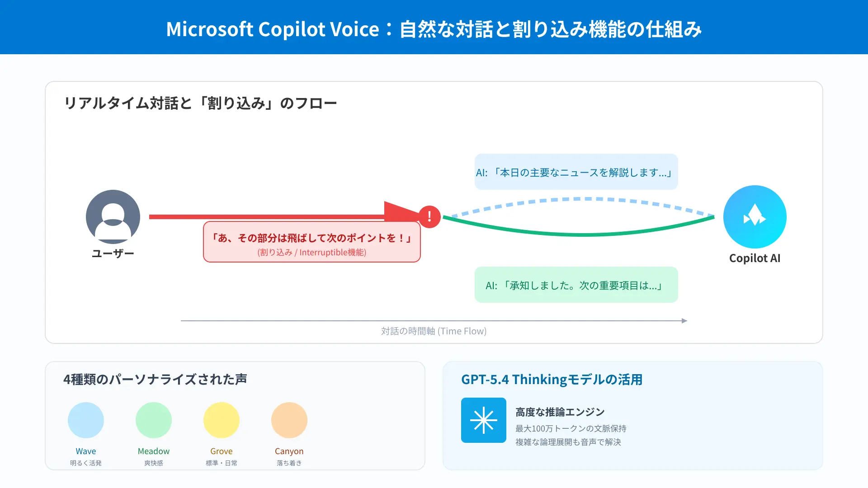Select the Wave voice blue circle

click(x=86, y=420)
